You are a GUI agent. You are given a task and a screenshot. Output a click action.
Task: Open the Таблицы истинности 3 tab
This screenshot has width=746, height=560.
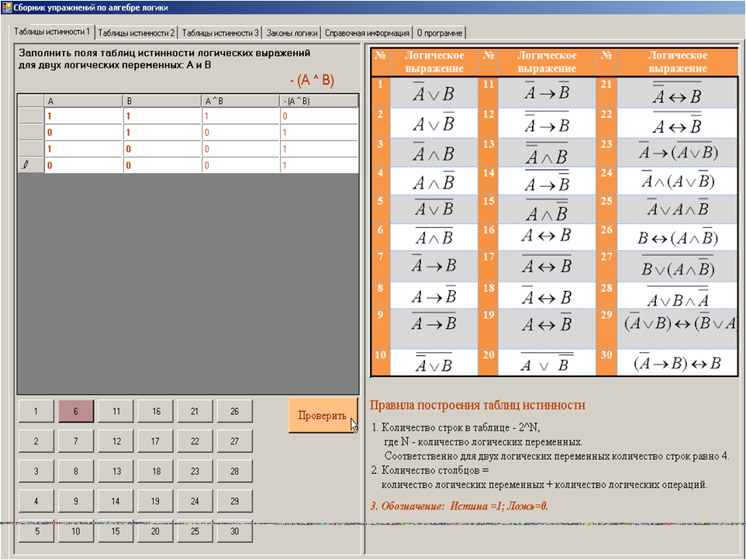pyautogui.click(x=220, y=33)
